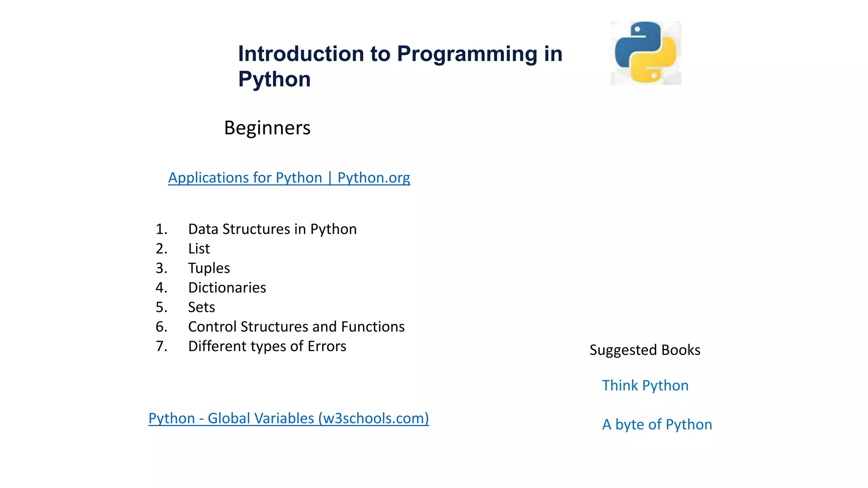The width and height of the screenshot is (868, 488).
Task: Click list number 6 marker
Action: tap(161, 327)
